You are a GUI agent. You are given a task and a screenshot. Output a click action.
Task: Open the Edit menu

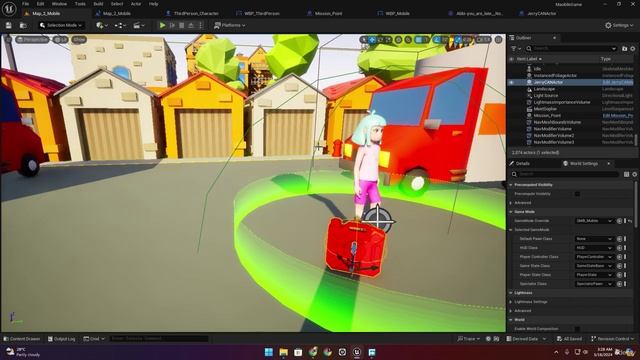(40, 4)
